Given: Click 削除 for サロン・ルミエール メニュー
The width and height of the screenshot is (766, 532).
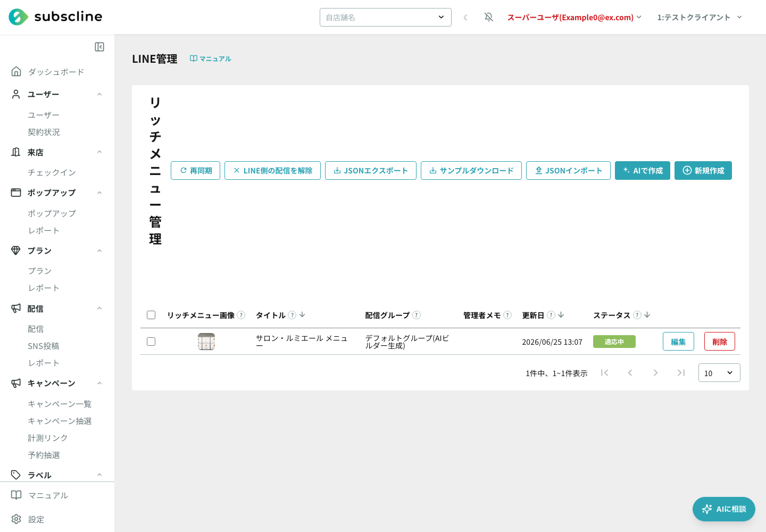Looking at the screenshot, I should (x=720, y=342).
